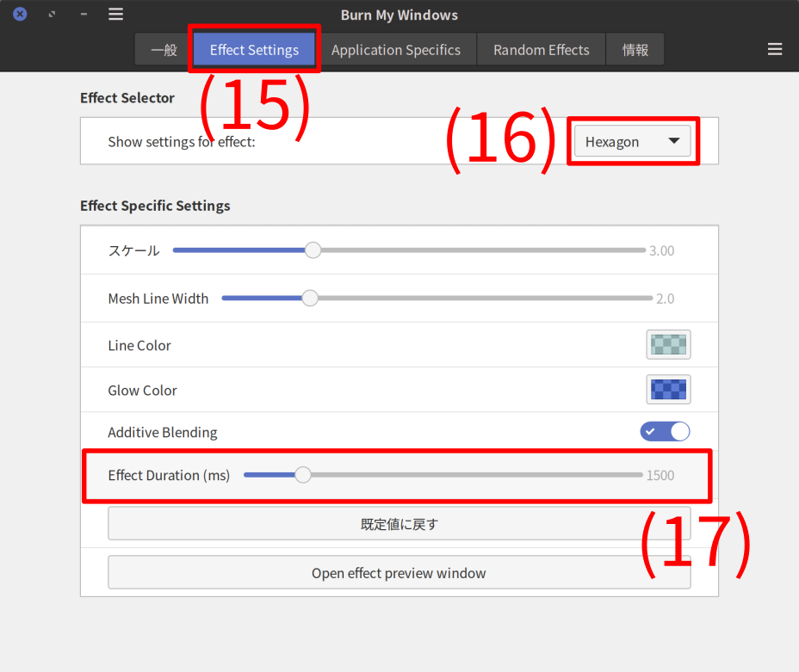Select the Effect Settings tab

254,50
